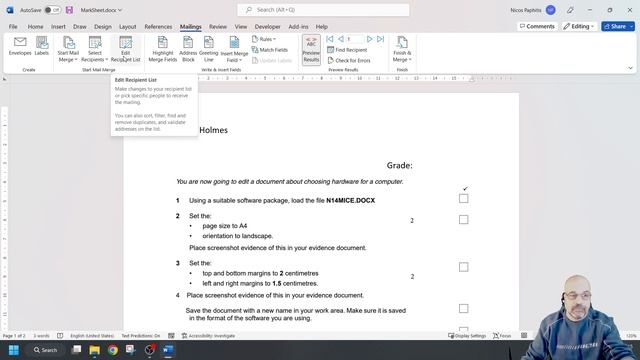The height and width of the screenshot is (360, 640).
Task: Click Check for Errors
Action: point(349,60)
